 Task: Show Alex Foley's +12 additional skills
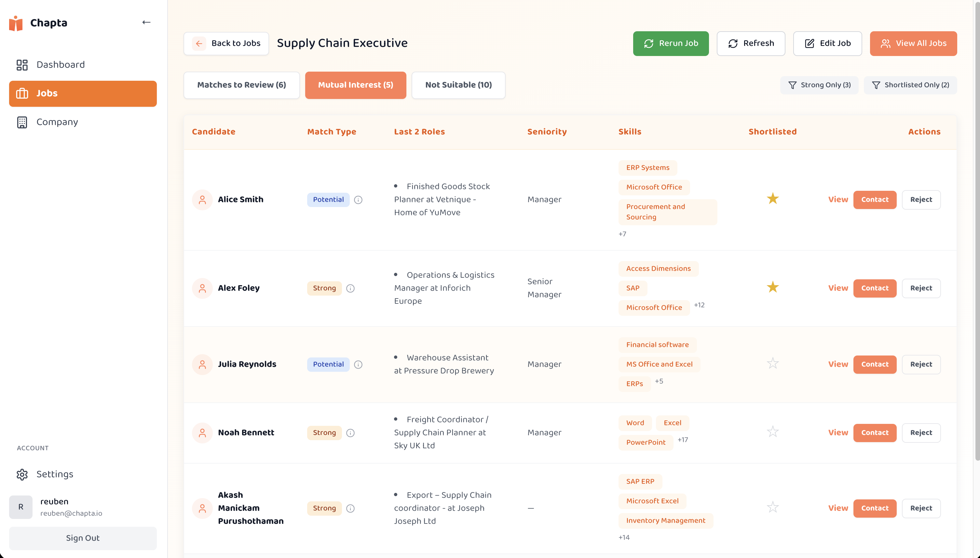click(x=699, y=305)
